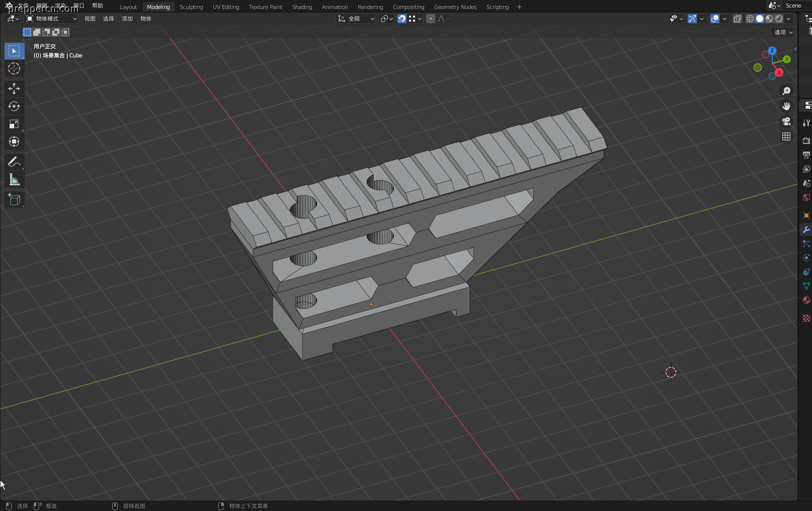
Task: Open the Texture properties tab
Action: click(x=806, y=318)
